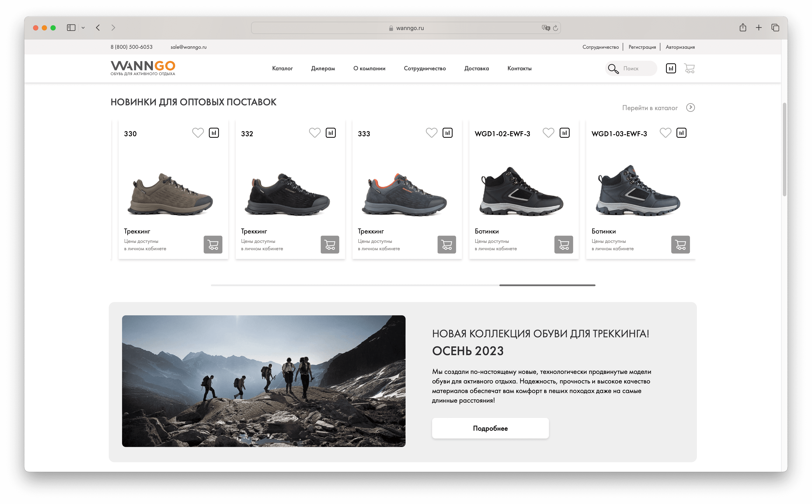Open the Safari share menu
This screenshot has height=504, width=812.
click(743, 28)
